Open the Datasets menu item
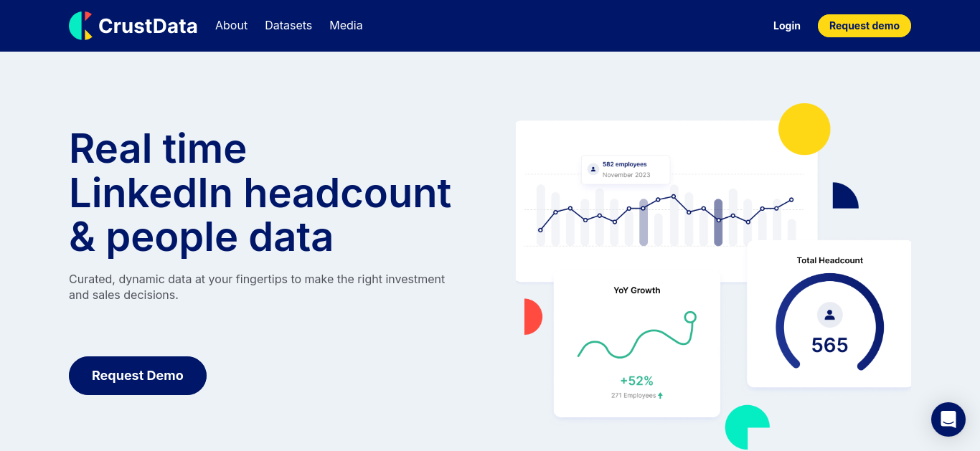 tap(288, 25)
